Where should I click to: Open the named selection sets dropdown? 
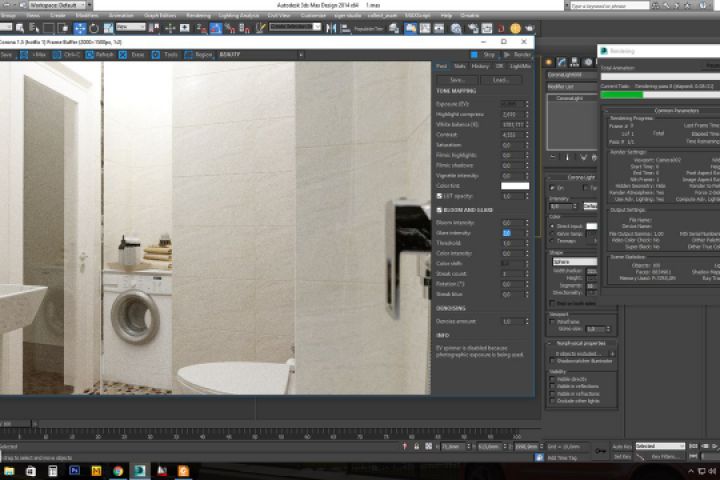[295, 27]
